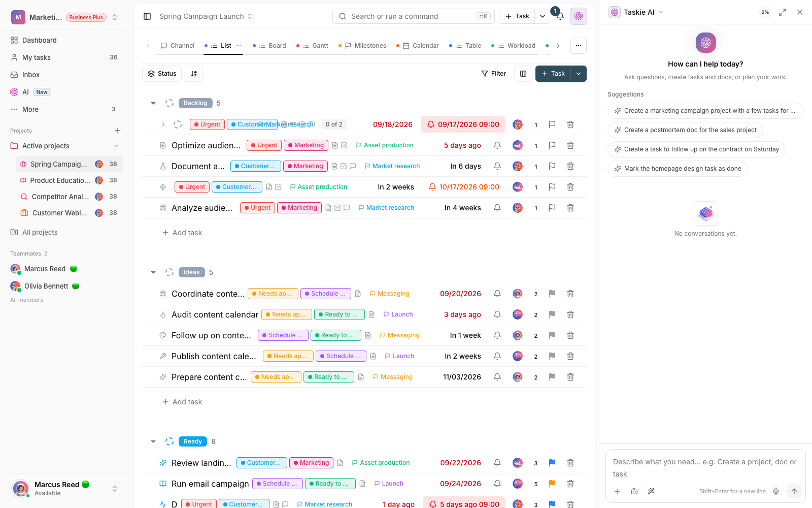The width and height of the screenshot is (812, 508).
Task: Open the dropdown arrow beside top Task button
Action: tap(543, 16)
